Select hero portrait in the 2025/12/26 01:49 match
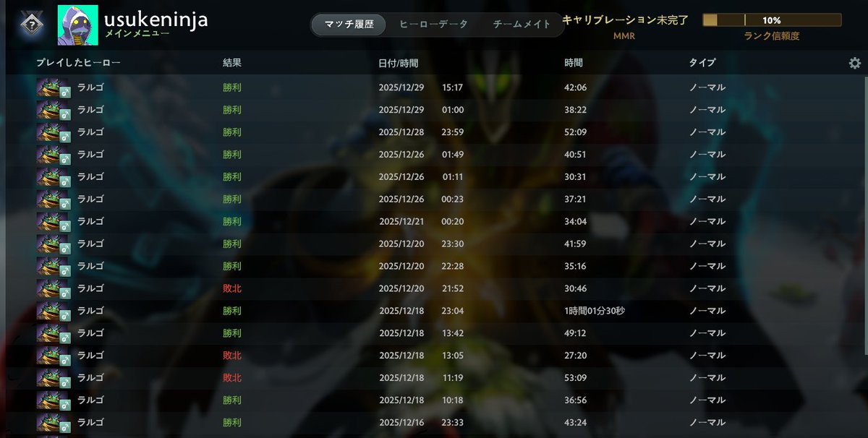Image resolution: width=868 pixels, height=438 pixels. pyautogui.click(x=54, y=154)
